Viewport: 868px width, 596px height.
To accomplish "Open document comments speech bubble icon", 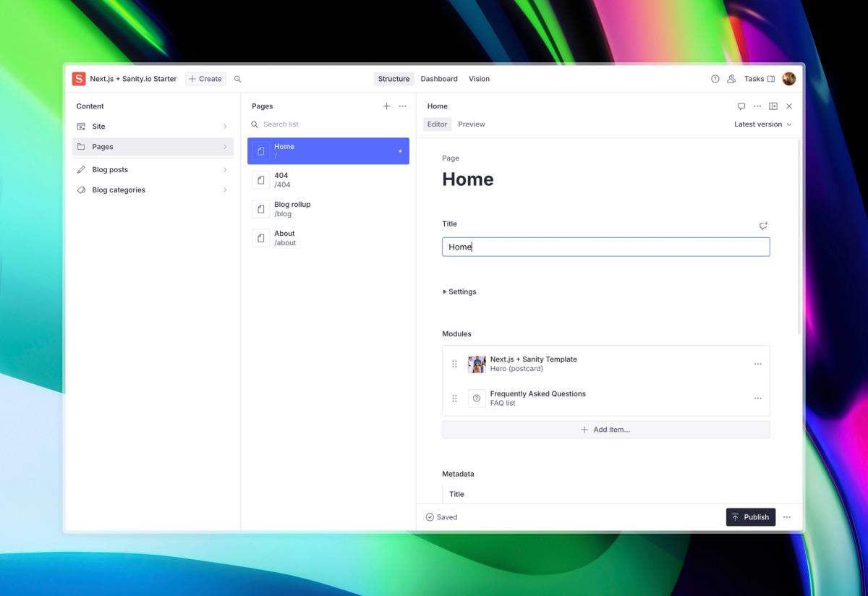I will (x=741, y=106).
